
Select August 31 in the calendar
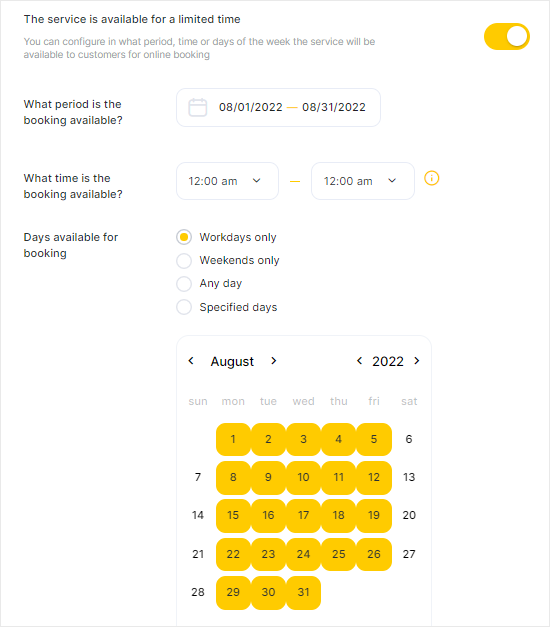[x=304, y=592]
